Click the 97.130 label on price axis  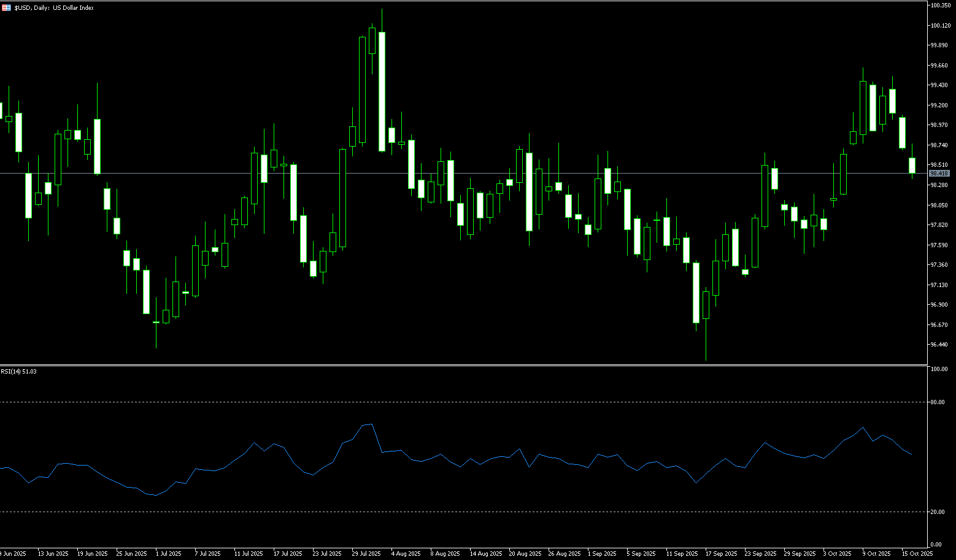click(x=939, y=285)
